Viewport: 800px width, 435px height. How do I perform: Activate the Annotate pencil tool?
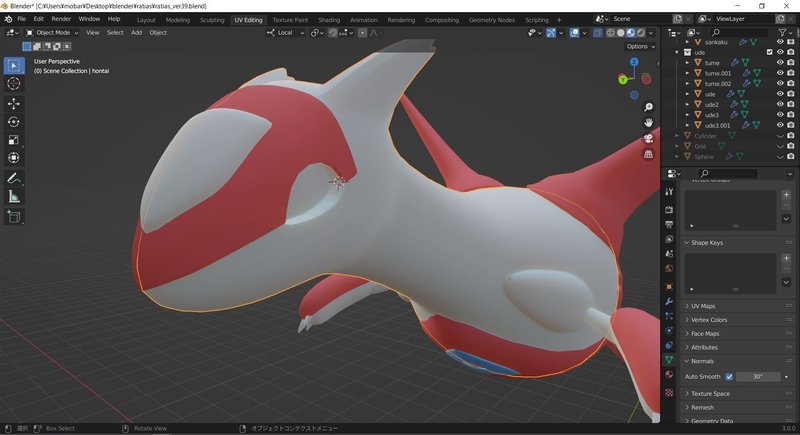click(14, 178)
